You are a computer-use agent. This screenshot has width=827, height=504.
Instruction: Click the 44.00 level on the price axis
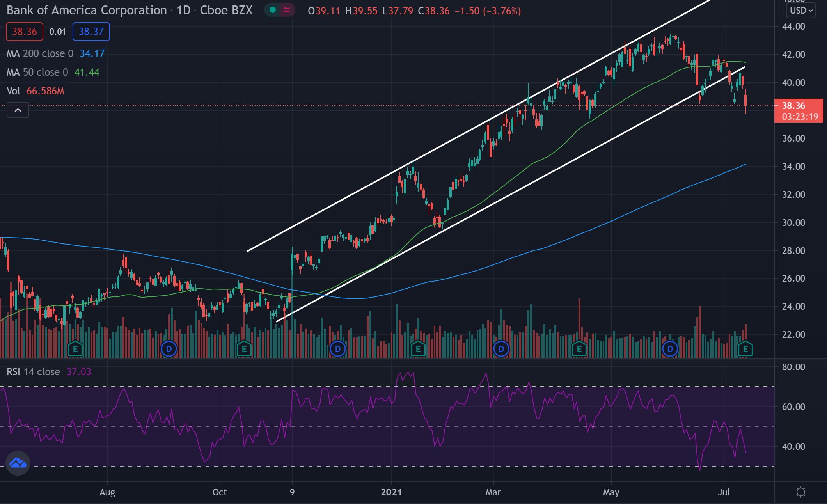coord(793,27)
